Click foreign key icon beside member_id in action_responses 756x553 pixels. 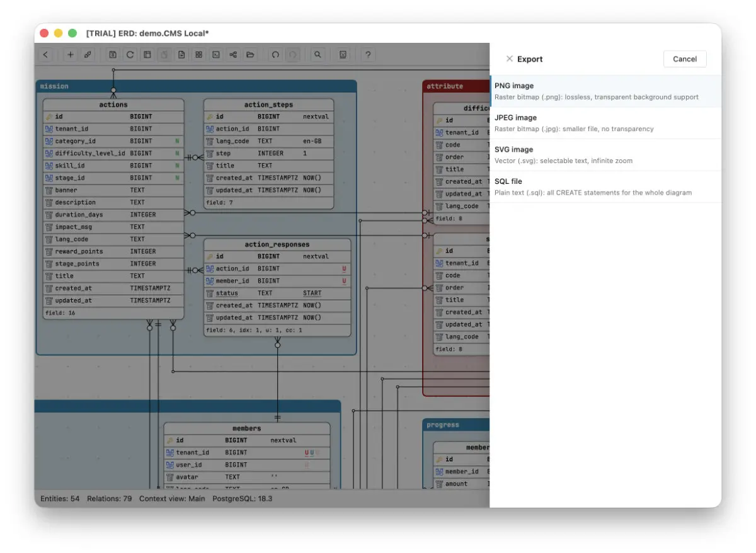(210, 281)
